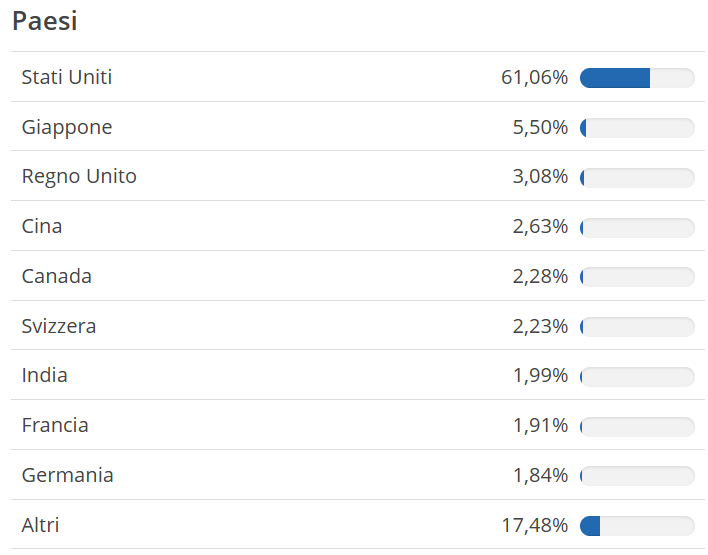Screen dimensions: 708x555
Task: Select the India row label
Action: click(x=44, y=375)
